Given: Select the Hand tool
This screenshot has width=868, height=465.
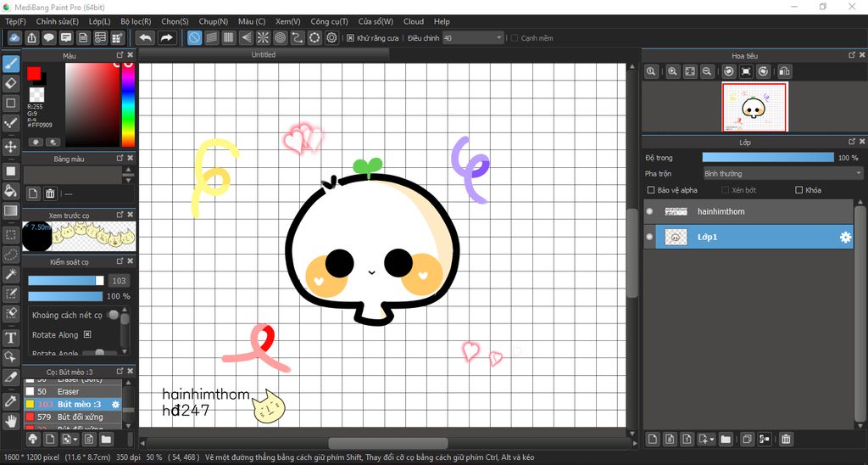Looking at the screenshot, I should [10, 421].
